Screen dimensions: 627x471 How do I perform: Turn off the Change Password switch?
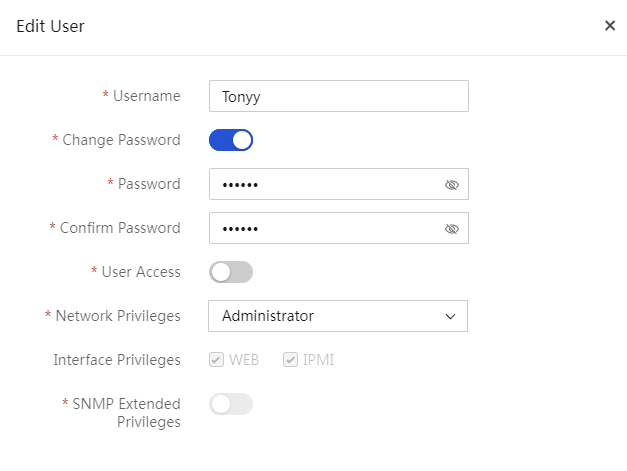[x=231, y=140]
